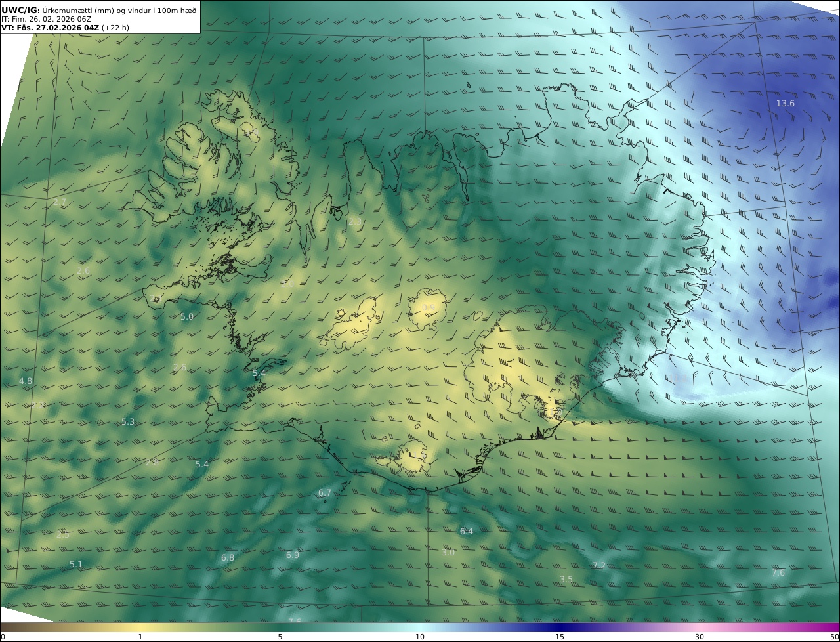Click the 3.0 value label
Screen dimensions: 840x642
click(448, 552)
